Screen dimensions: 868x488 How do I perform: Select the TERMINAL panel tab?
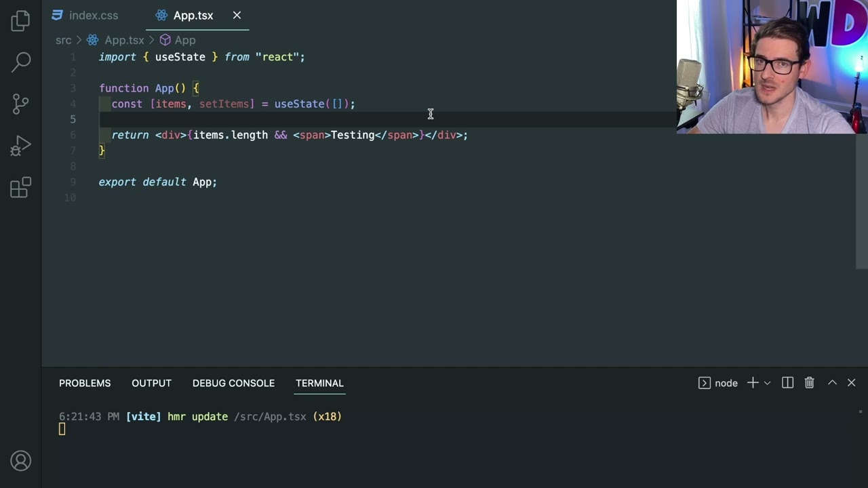[319, 383]
